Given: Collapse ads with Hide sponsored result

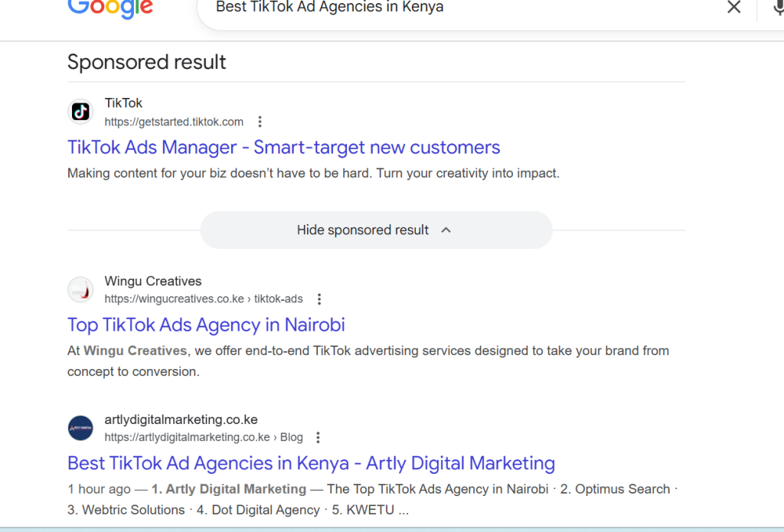Looking at the screenshot, I should 363,230.
